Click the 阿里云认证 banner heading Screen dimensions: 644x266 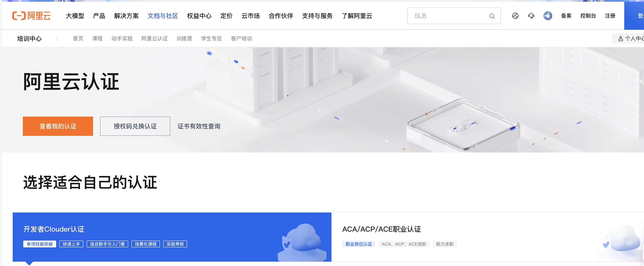[x=71, y=82]
